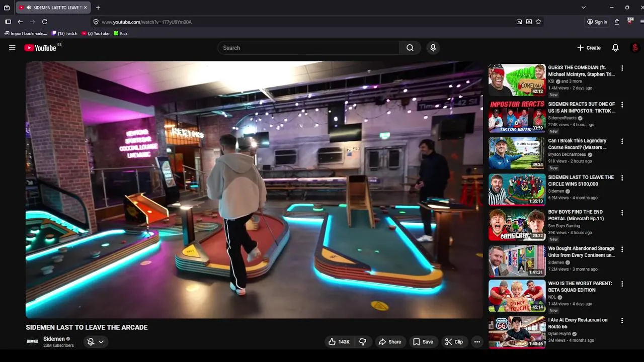This screenshot has height=362, width=644.
Task: Go back with the browser arrow
Action: tap(20, 22)
